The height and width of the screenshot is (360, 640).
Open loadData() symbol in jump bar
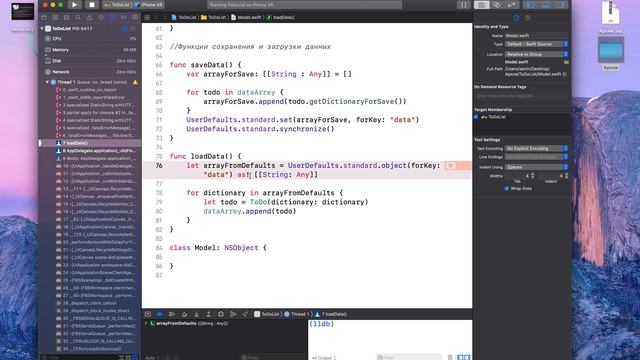pyautogui.click(x=281, y=18)
